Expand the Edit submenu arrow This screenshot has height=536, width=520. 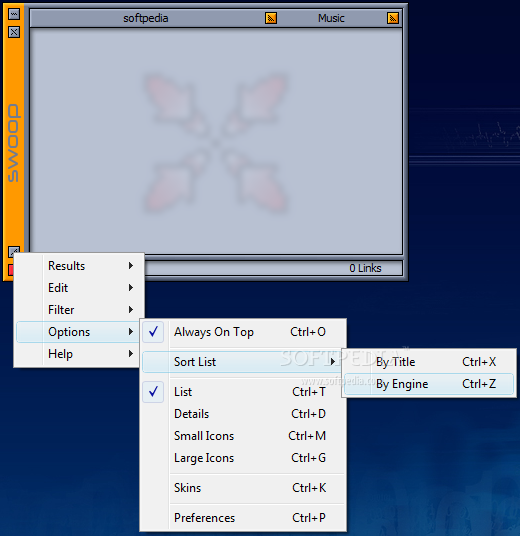[x=131, y=288]
